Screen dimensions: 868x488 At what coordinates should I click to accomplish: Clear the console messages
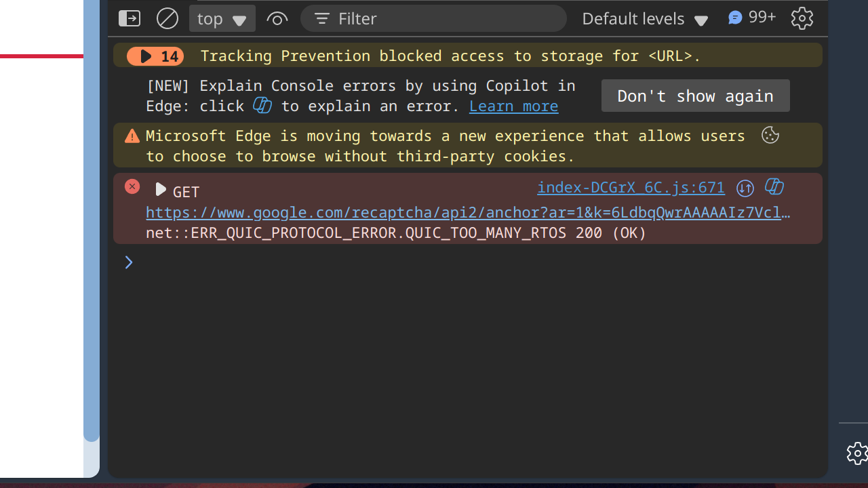coord(167,18)
